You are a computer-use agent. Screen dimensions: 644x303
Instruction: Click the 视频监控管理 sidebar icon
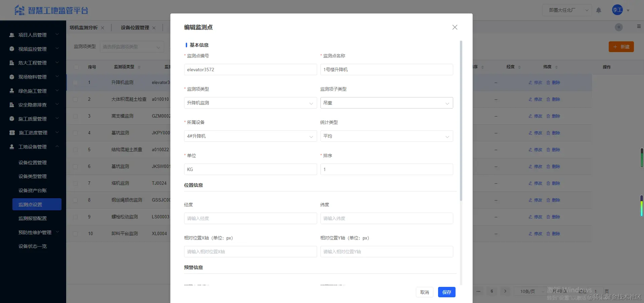point(11,48)
